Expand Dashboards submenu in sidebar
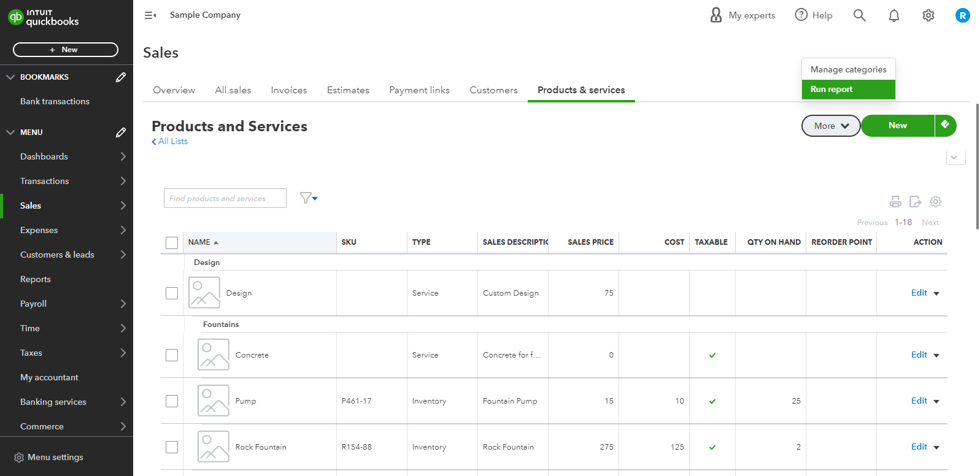Image resolution: width=980 pixels, height=476 pixels. pyautogui.click(x=123, y=156)
